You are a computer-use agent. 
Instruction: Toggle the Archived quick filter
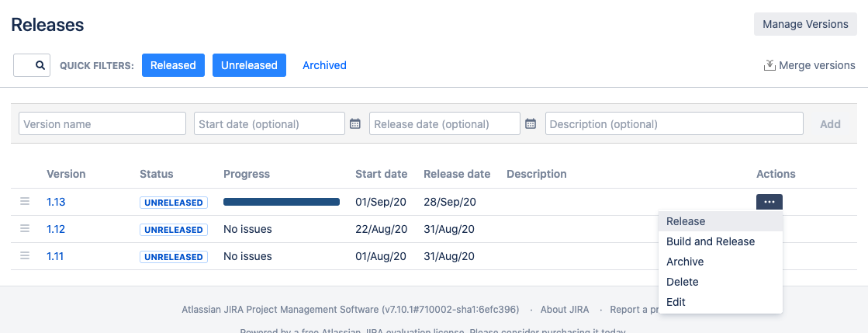click(324, 65)
